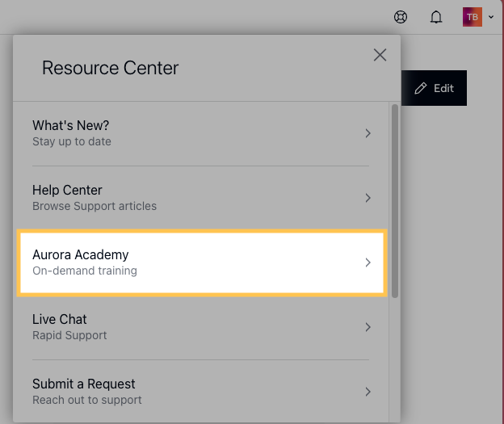Click the Edit button with pencil

pyautogui.click(x=434, y=88)
